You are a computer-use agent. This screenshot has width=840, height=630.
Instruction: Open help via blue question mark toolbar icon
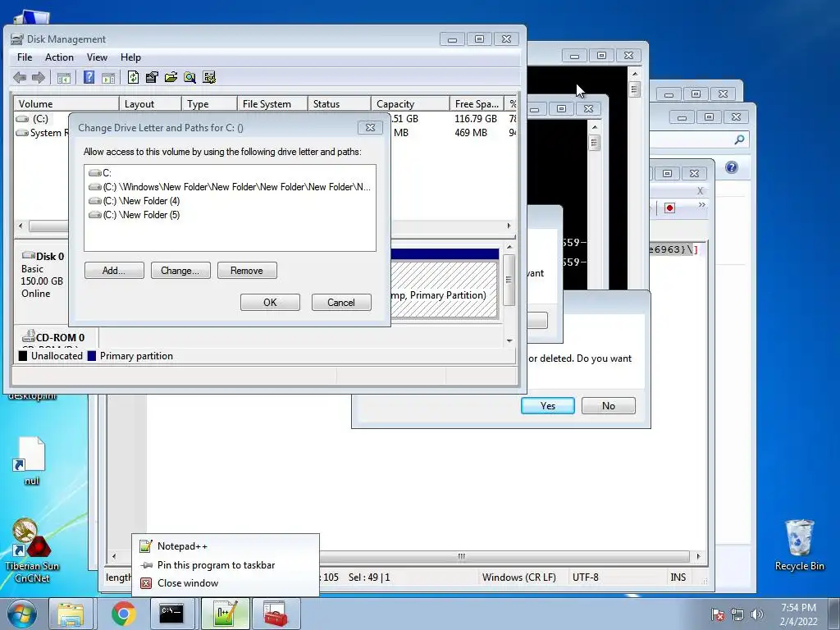pos(89,78)
